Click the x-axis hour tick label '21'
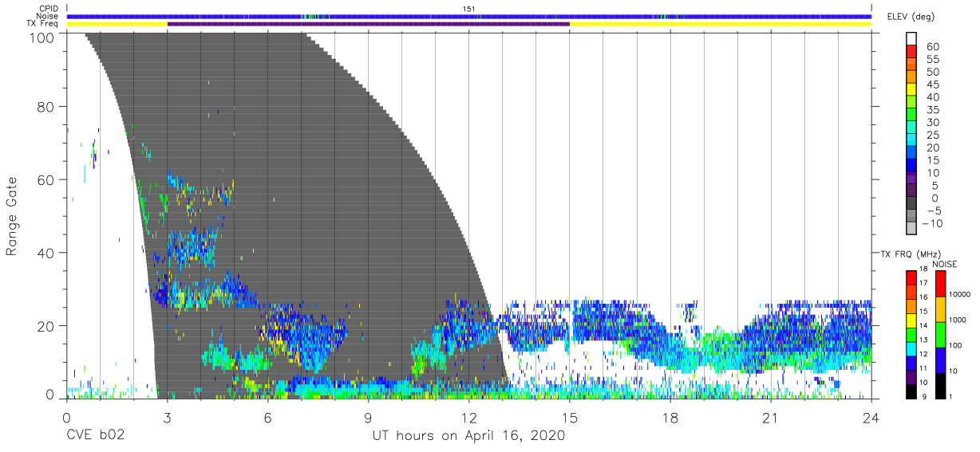This screenshot has width=980, height=452. tap(771, 417)
